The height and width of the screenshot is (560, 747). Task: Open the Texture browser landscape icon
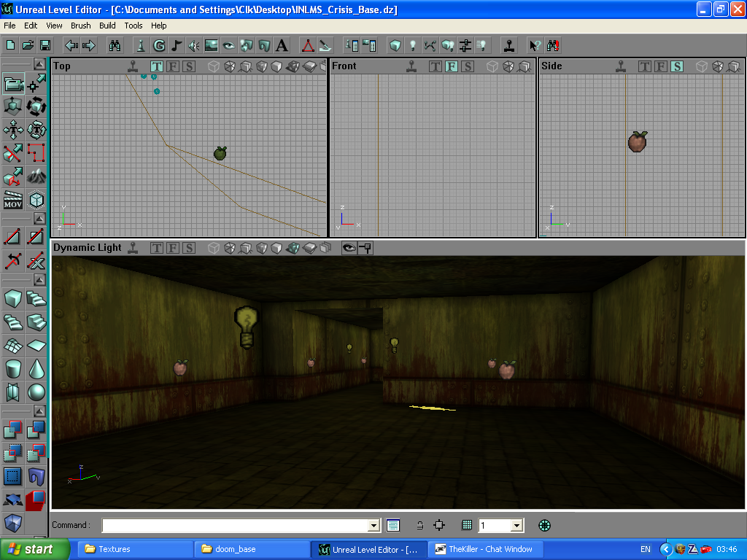coord(212,45)
